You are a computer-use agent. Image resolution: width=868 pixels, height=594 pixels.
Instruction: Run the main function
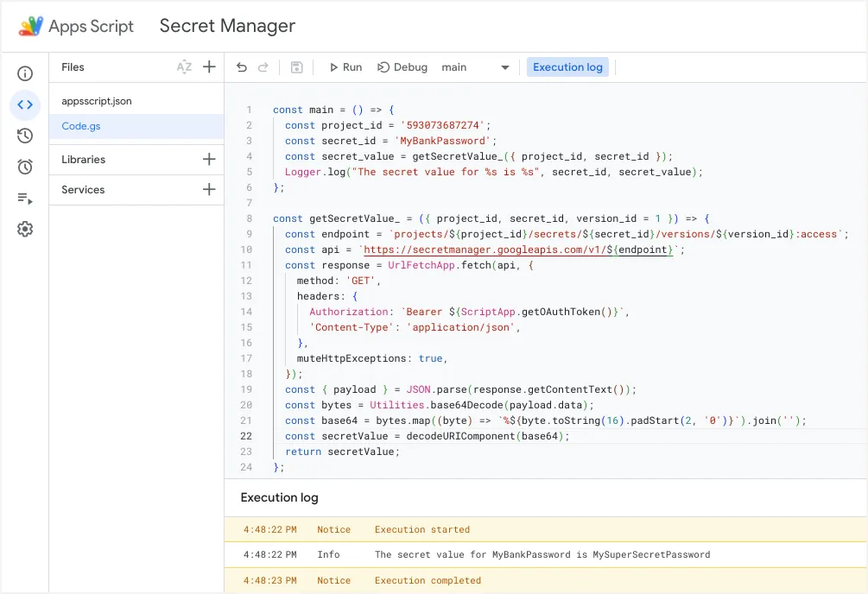pyautogui.click(x=344, y=67)
